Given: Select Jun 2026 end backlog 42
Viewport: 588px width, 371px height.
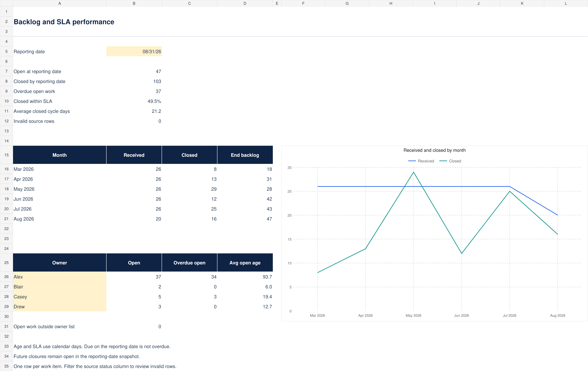Looking at the screenshot, I should tap(245, 199).
